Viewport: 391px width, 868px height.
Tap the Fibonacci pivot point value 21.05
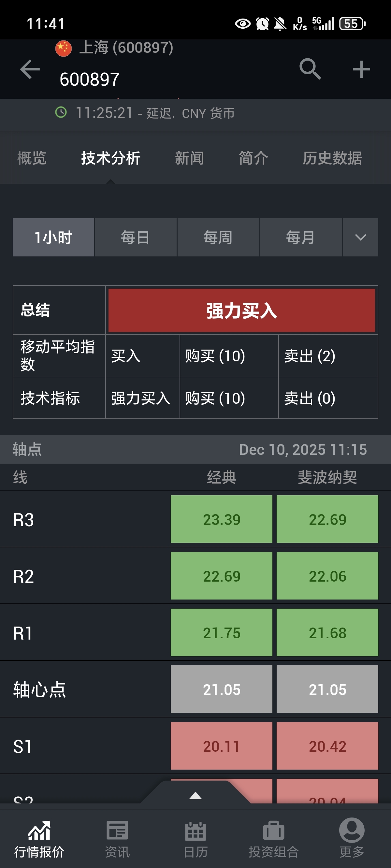tap(327, 689)
